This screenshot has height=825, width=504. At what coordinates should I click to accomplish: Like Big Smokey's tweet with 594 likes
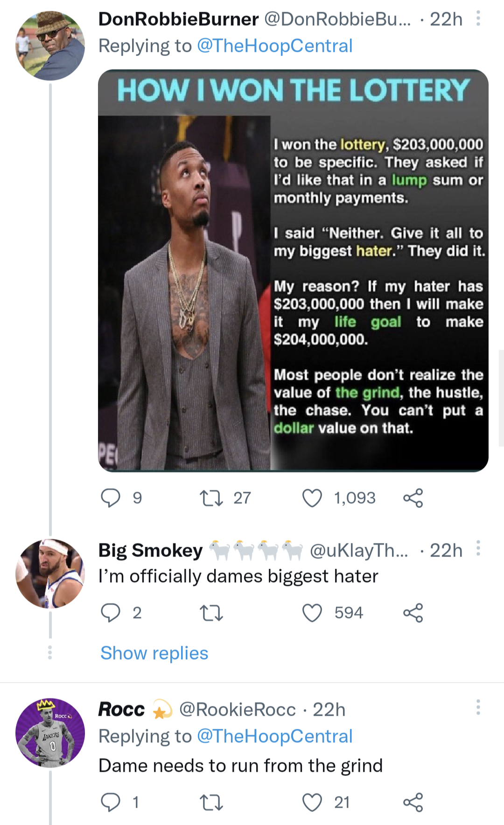coord(312,613)
